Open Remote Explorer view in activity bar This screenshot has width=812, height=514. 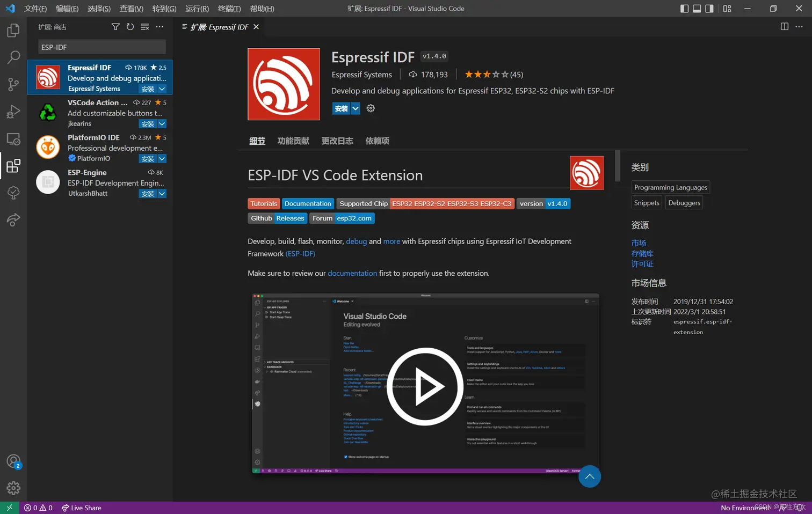pyautogui.click(x=13, y=139)
